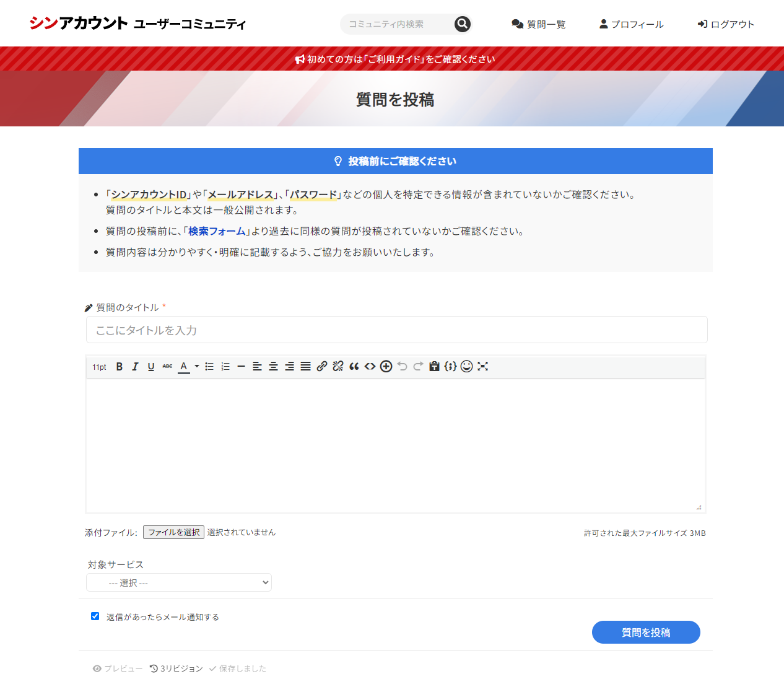
Task: Open the 対象サービス dropdown
Action: (179, 583)
